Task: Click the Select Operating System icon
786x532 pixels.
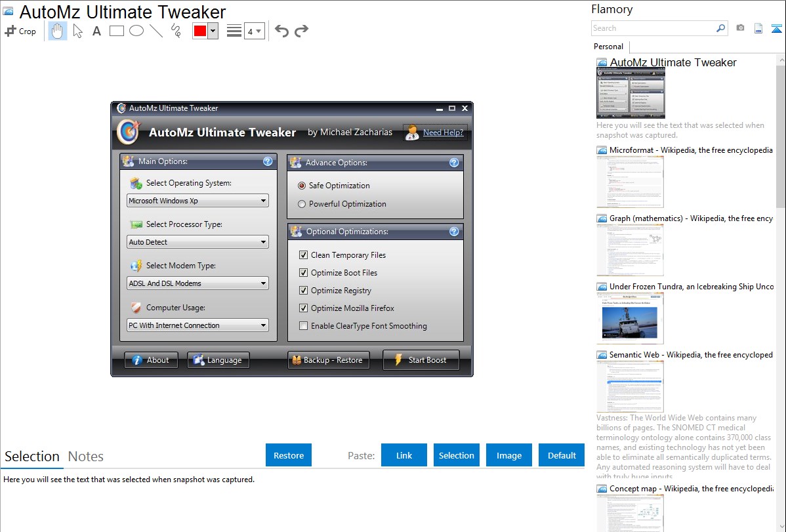Action: click(x=136, y=184)
